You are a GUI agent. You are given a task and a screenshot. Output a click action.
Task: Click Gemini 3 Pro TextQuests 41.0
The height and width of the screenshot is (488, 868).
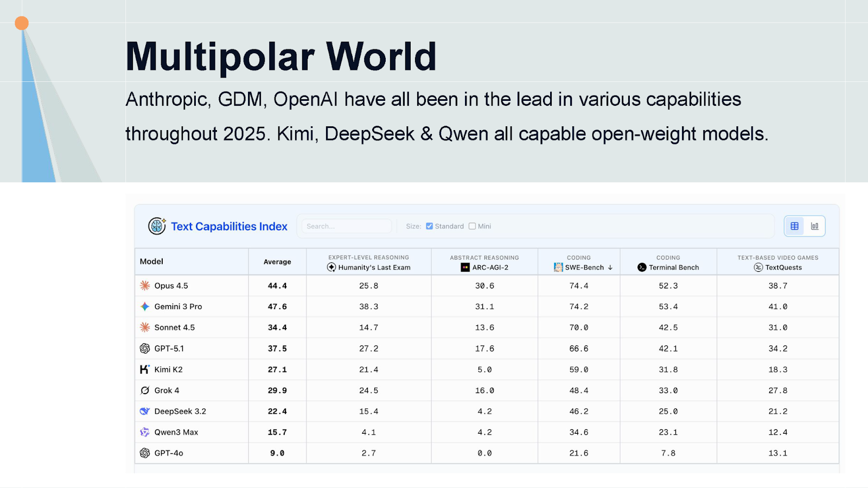[x=778, y=306]
